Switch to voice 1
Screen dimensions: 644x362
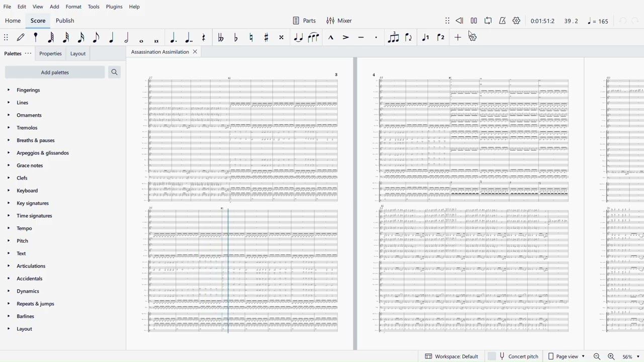click(x=426, y=38)
